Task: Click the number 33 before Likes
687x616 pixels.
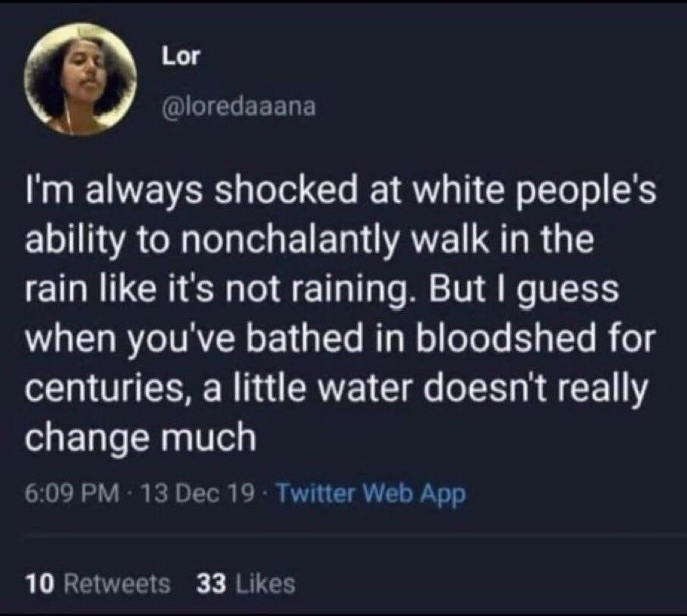Action: pyautogui.click(x=209, y=583)
